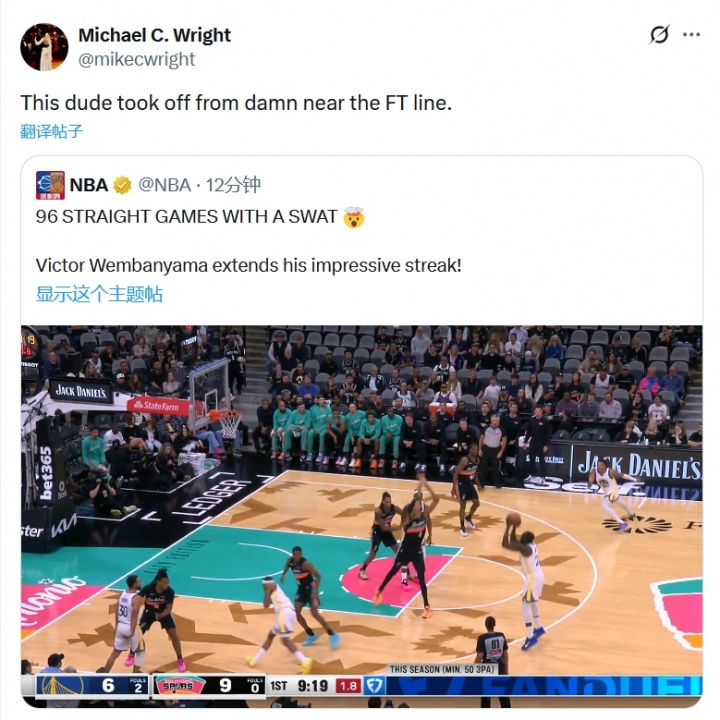Screen dimensions: 720x720
Task: Show this thread via 显示这个主题帖
Action: point(99,294)
